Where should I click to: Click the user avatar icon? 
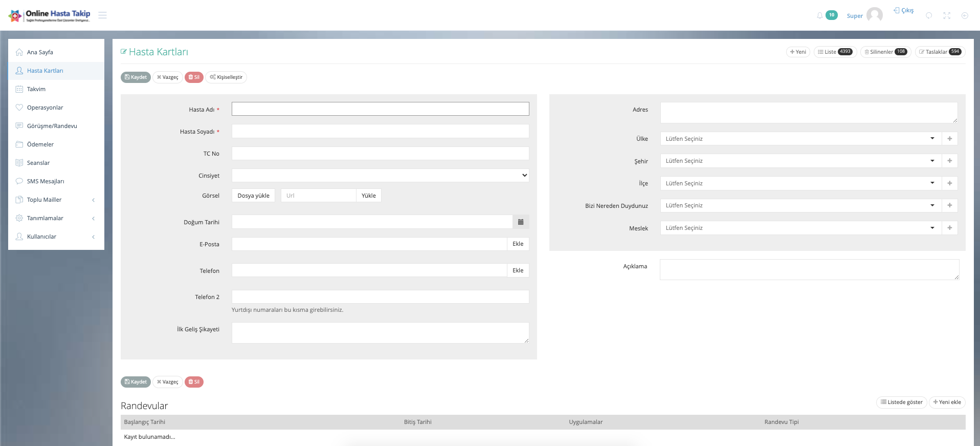pos(874,15)
